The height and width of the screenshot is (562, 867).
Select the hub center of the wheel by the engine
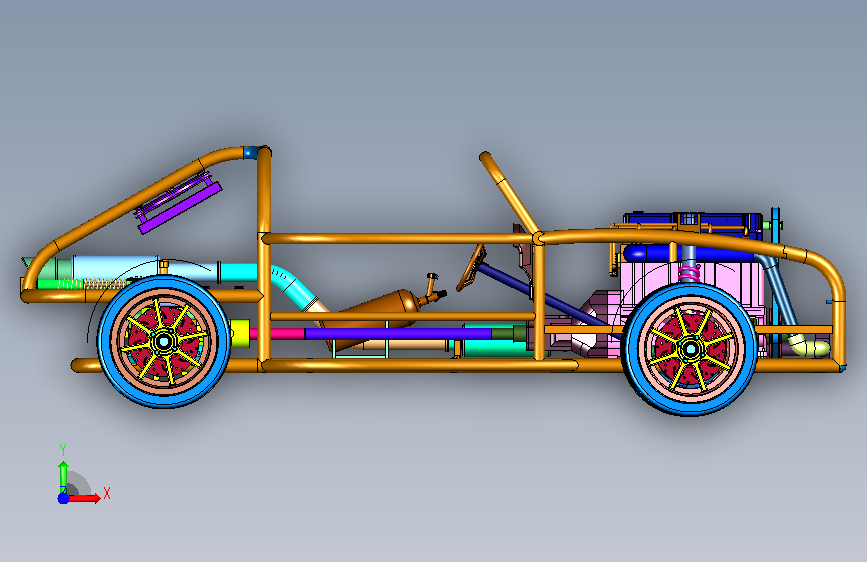690,348
